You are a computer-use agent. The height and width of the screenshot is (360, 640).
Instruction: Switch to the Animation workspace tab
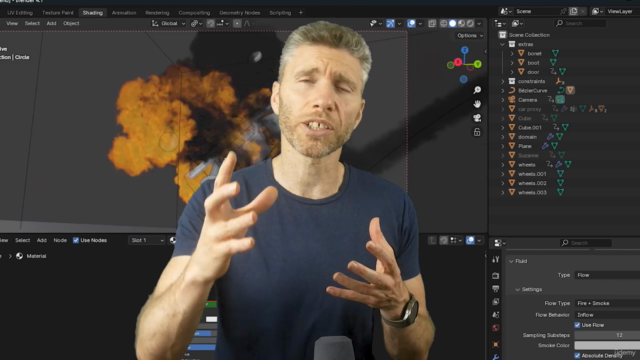124,13
